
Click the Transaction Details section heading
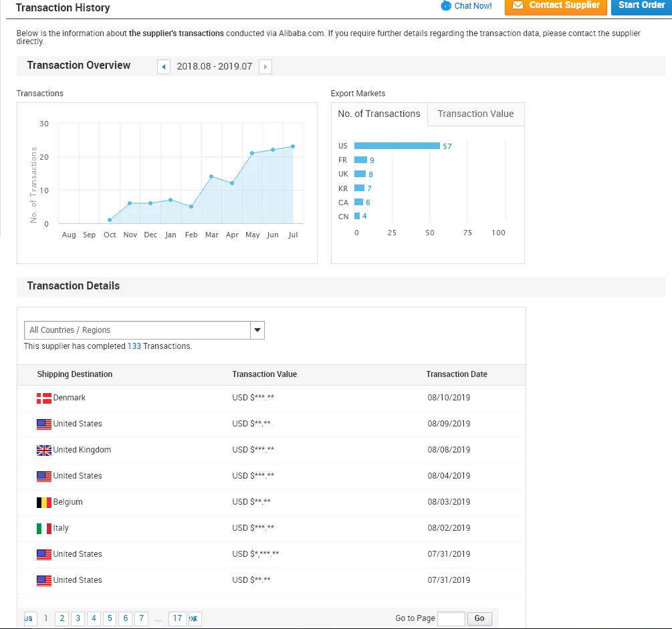pyautogui.click(x=74, y=286)
